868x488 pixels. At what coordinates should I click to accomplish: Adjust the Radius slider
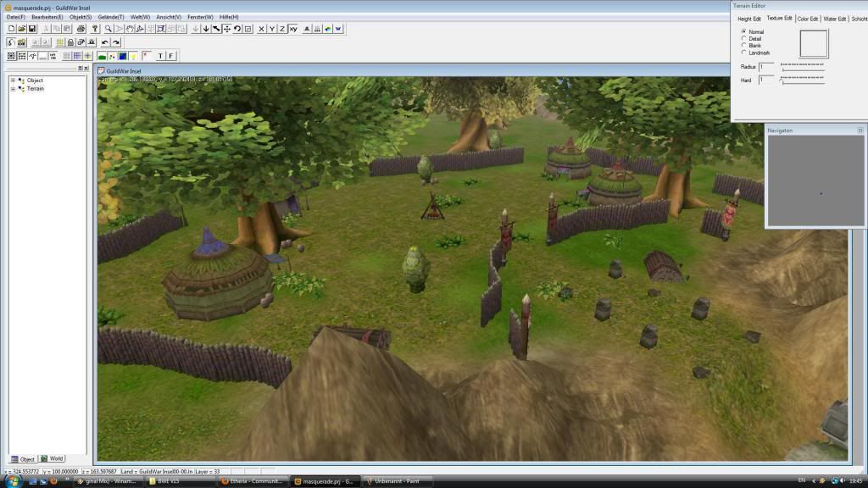[803, 68]
